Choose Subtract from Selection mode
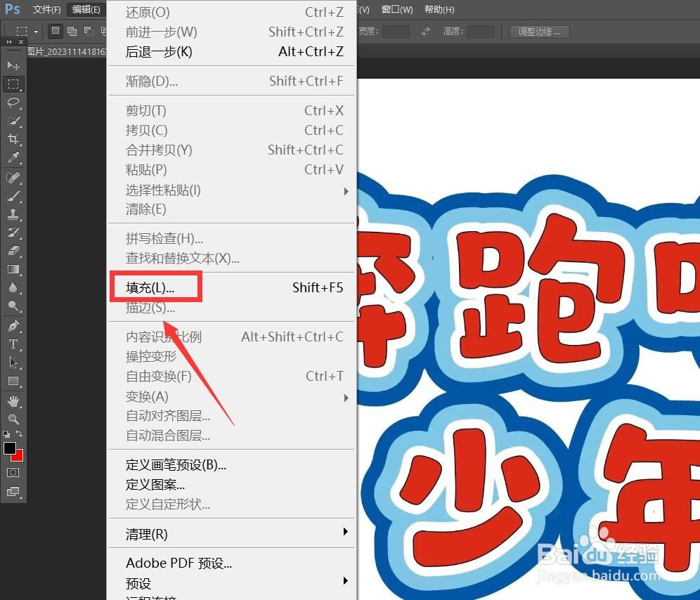The width and height of the screenshot is (700, 600). click(x=89, y=31)
